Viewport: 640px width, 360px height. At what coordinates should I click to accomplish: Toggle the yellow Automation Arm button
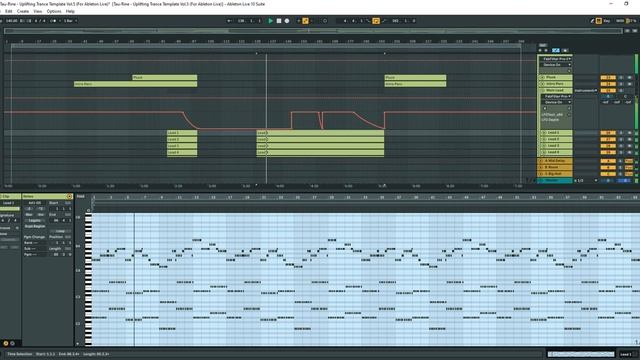point(305,21)
